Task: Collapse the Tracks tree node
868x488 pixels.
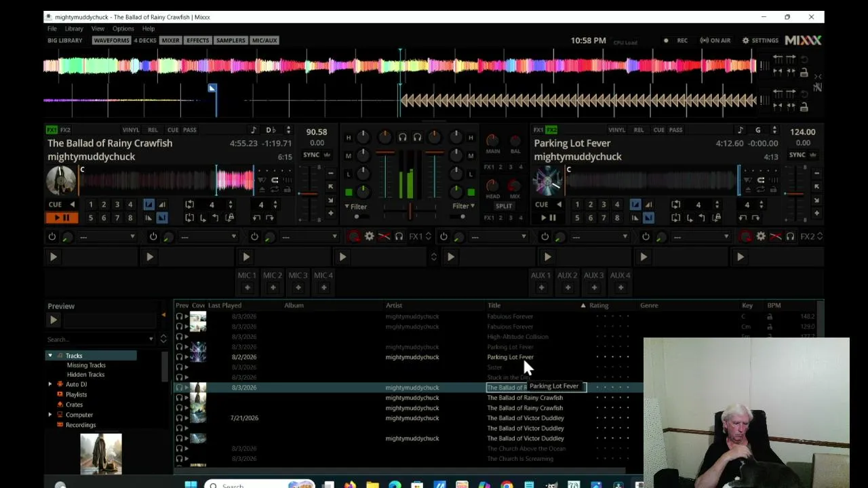Action: pos(50,356)
